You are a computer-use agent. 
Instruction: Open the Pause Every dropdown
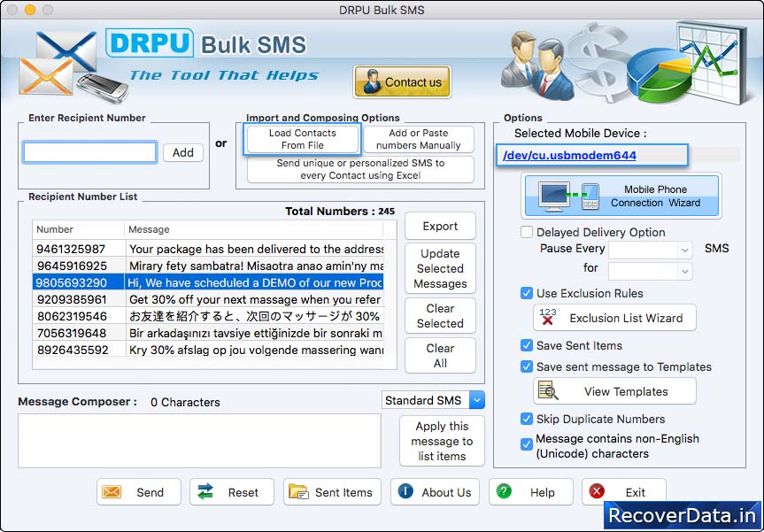(x=650, y=251)
